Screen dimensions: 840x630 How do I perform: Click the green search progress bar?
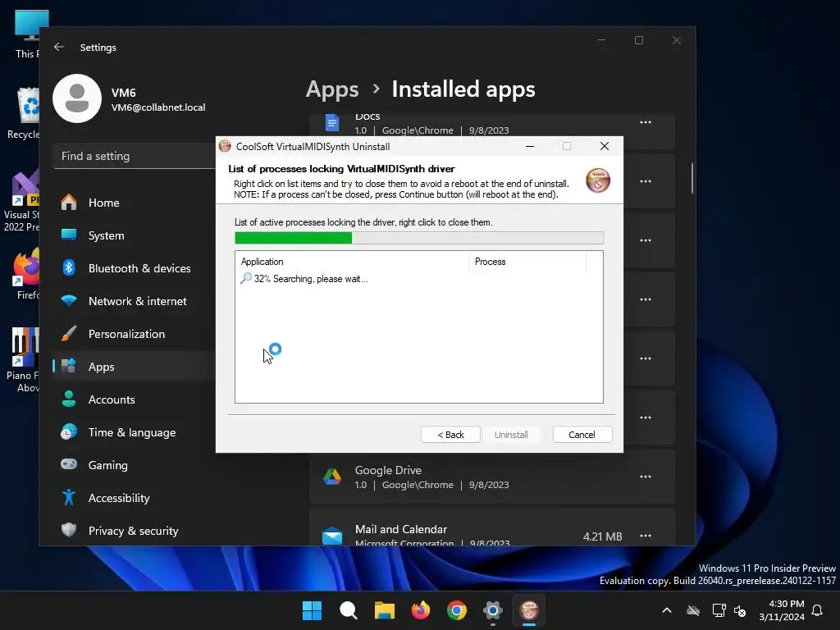click(419, 237)
